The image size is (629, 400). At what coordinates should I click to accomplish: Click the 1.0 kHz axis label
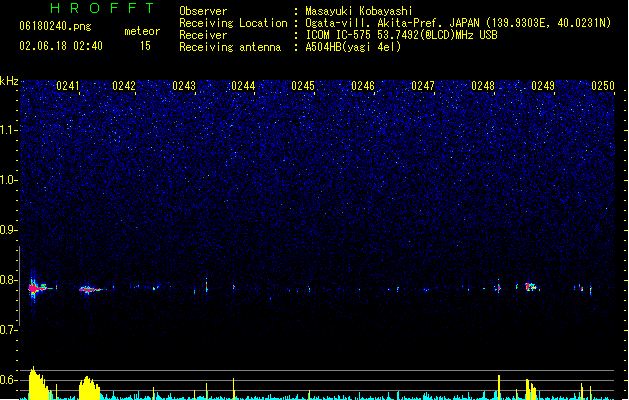(9, 180)
